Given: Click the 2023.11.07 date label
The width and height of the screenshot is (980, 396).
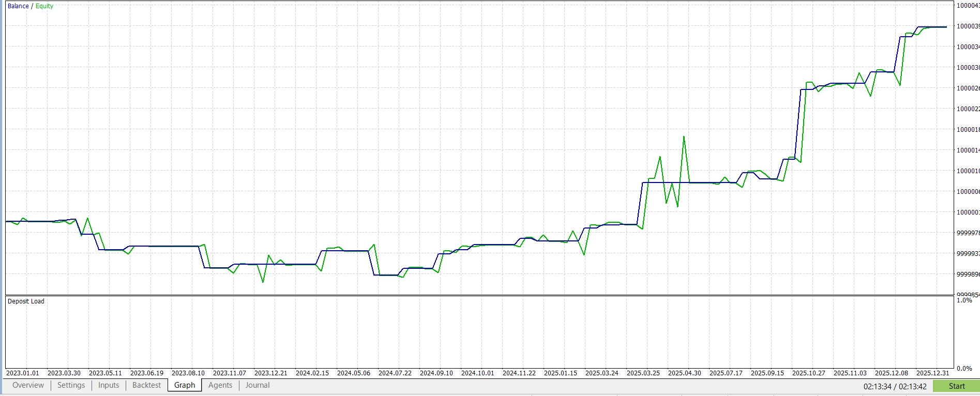Looking at the screenshot, I should (230, 373).
